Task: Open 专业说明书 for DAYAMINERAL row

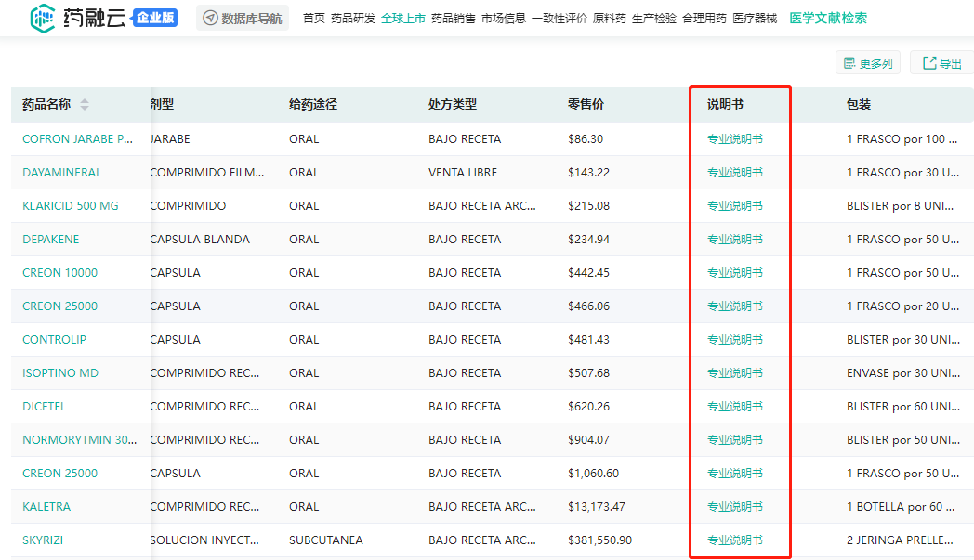Action: (735, 173)
